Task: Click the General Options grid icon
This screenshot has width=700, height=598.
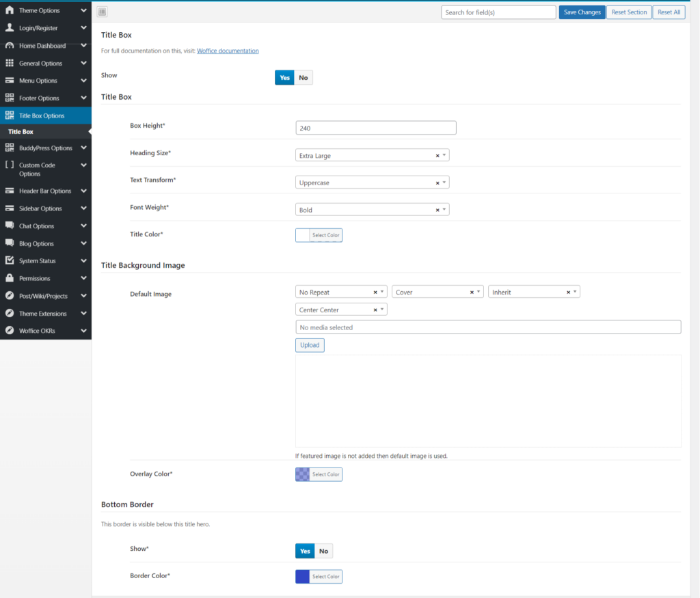Action: [x=10, y=64]
